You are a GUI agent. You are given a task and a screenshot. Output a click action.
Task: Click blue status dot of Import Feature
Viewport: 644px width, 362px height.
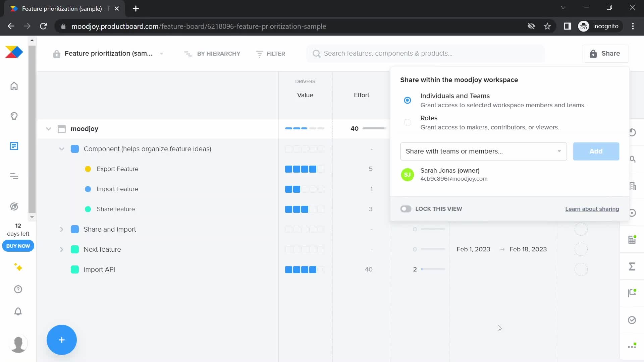pos(88,189)
